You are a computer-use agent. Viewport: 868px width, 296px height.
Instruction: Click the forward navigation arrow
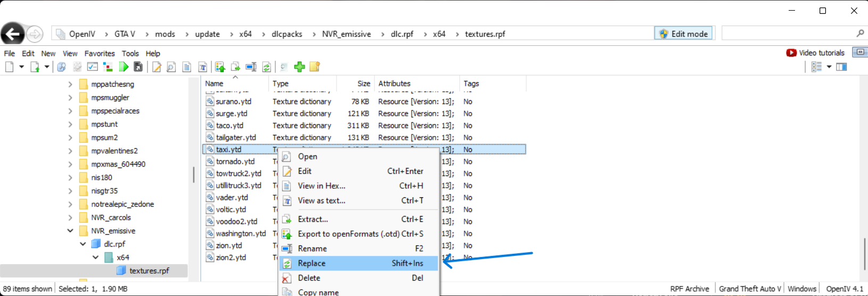(35, 34)
